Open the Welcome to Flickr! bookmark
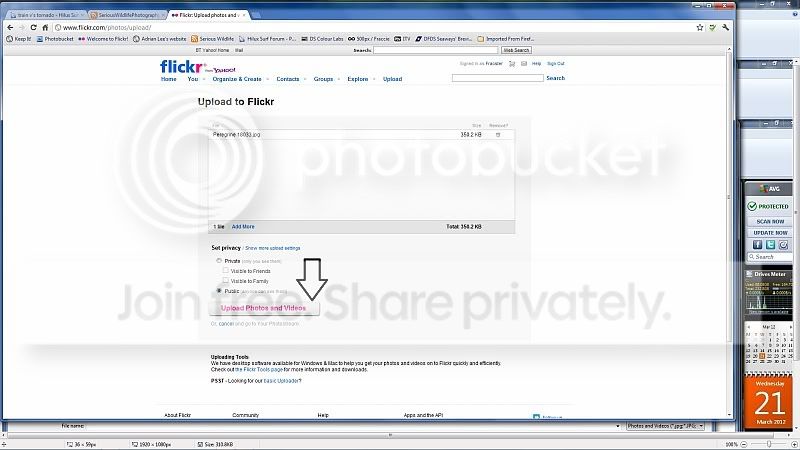This screenshot has height=450, width=800. (103, 39)
